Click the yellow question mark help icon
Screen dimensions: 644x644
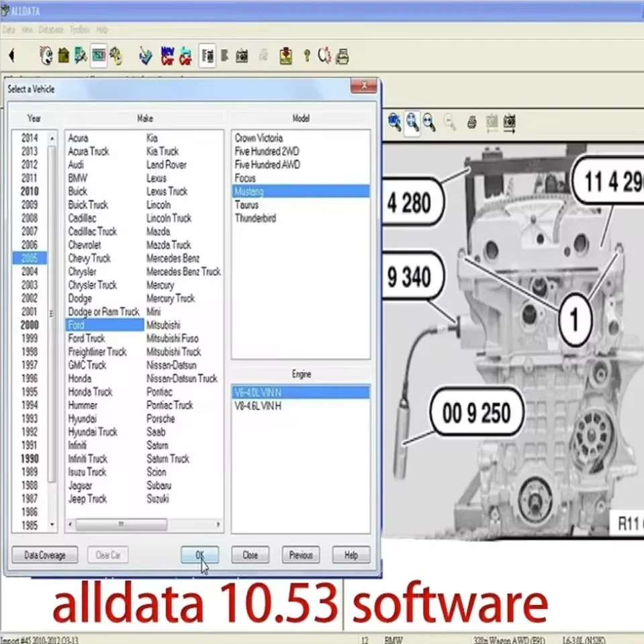click(307, 56)
